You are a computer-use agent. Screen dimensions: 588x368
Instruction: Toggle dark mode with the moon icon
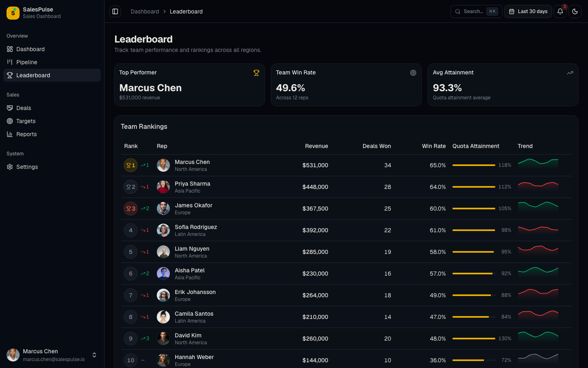pos(575,11)
